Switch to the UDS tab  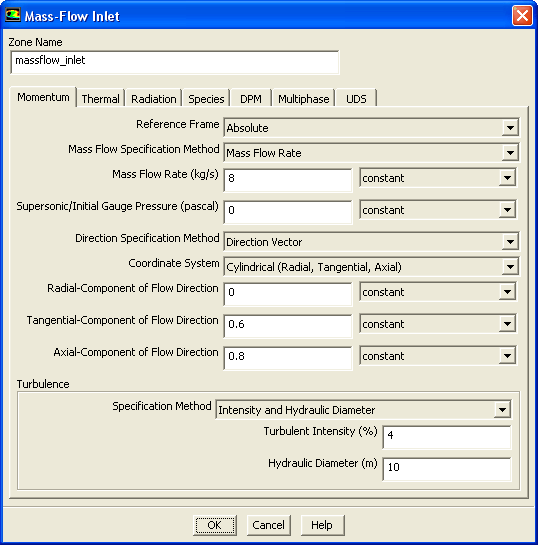click(356, 99)
